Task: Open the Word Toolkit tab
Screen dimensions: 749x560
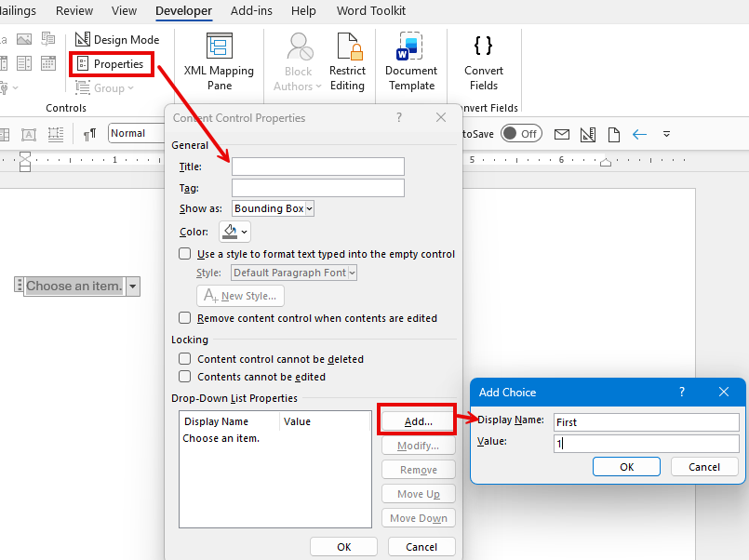Action: pos(371,10)
